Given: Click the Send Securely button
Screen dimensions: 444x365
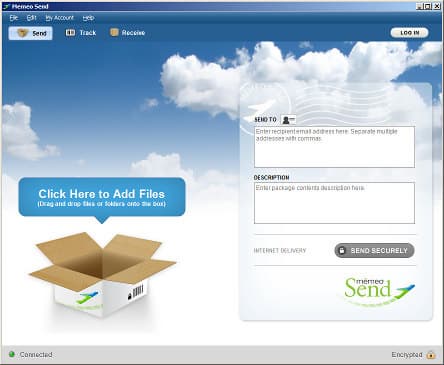Looking at the screenshot, I should click(374, 250).
